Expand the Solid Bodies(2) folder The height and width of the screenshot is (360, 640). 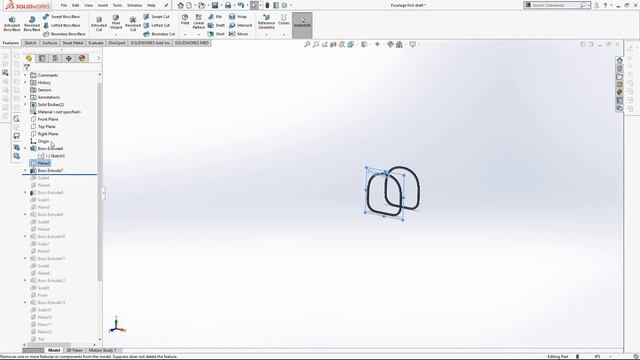pyautogui.click(x=25, y=104)
